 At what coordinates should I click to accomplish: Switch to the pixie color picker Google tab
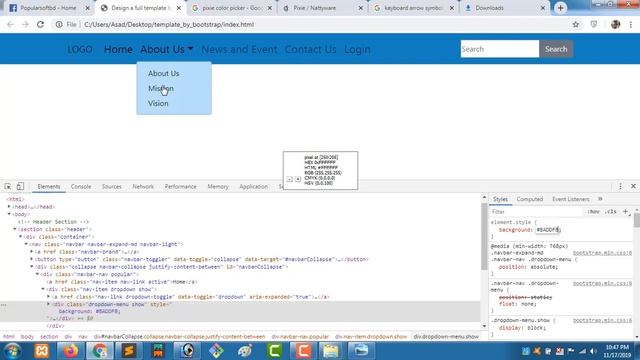(232, 8)
